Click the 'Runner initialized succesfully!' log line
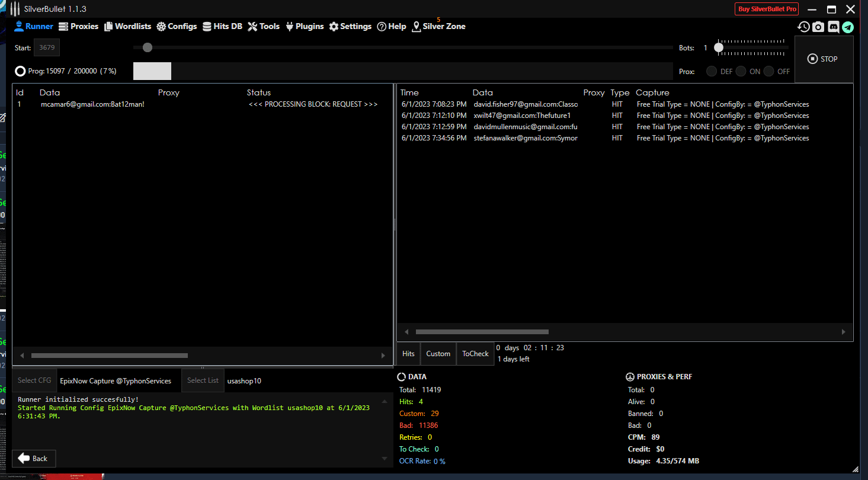This screenshot has width=868, height=480. coord(78,399)
